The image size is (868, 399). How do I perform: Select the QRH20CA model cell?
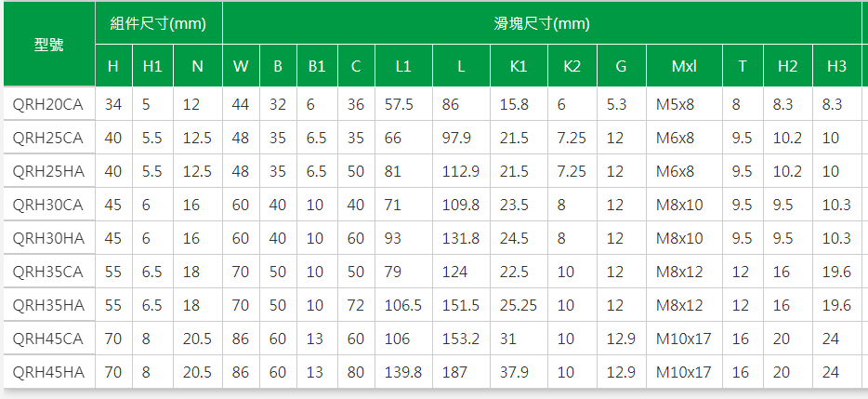48,104
